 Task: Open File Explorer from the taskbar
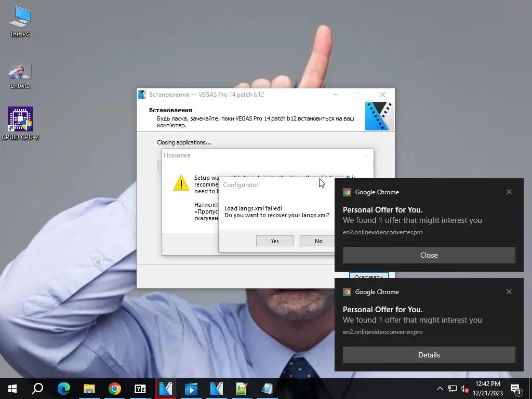tap(89, 389)
